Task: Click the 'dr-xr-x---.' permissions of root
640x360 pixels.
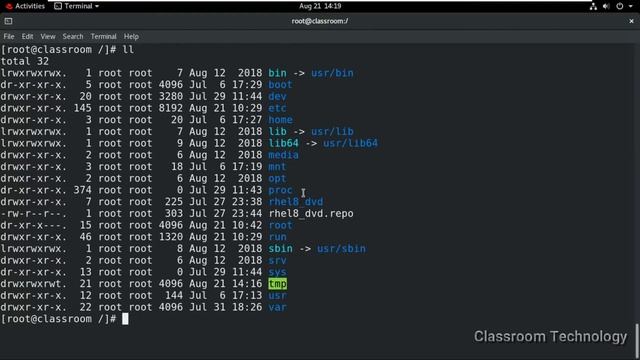Action: [x=33, y=225]
